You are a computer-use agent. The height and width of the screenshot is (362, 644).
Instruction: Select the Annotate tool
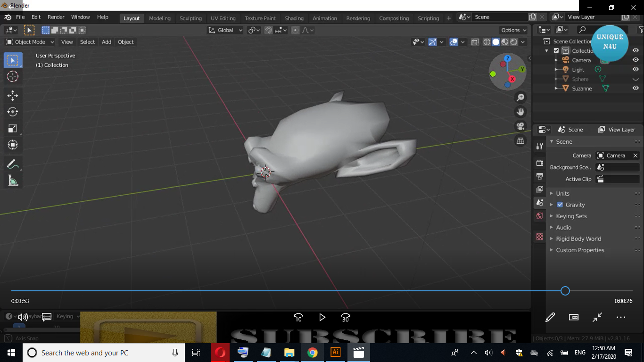pyautogui.click(x=13, y=163)
